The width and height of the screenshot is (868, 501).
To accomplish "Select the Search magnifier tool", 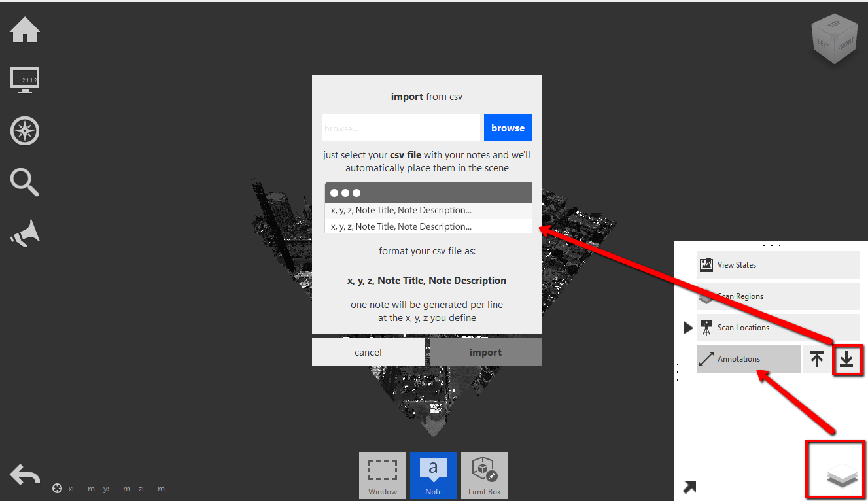I will tap(24, 182).
